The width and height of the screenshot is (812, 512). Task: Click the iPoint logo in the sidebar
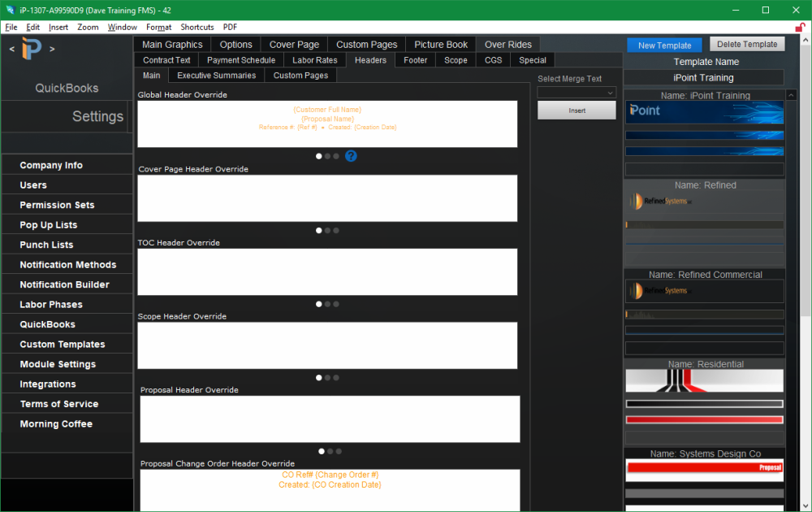coord(31,49)
